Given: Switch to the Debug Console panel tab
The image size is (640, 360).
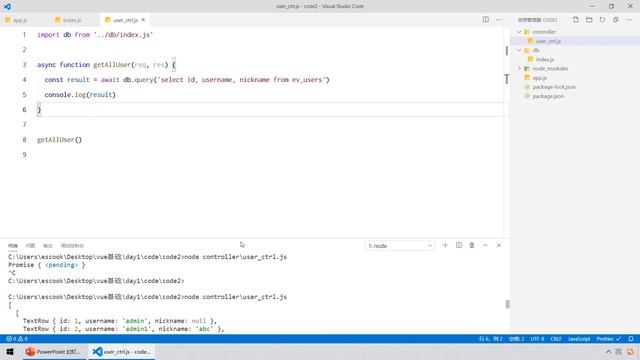Looking at the screenshot, I should click(x=72, y=246).
